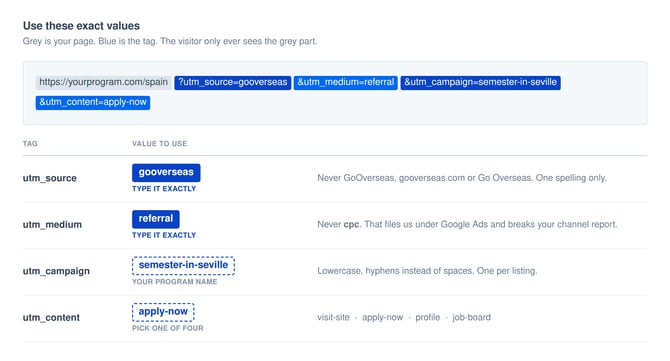
Task: Click the dashed 'apply-now' value badge
Action: (163, 312)
